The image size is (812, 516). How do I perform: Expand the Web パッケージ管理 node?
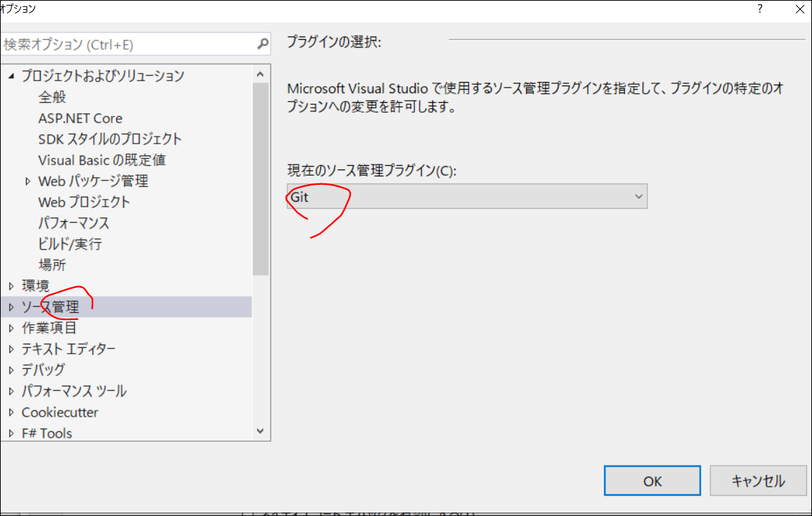(28, 181)
